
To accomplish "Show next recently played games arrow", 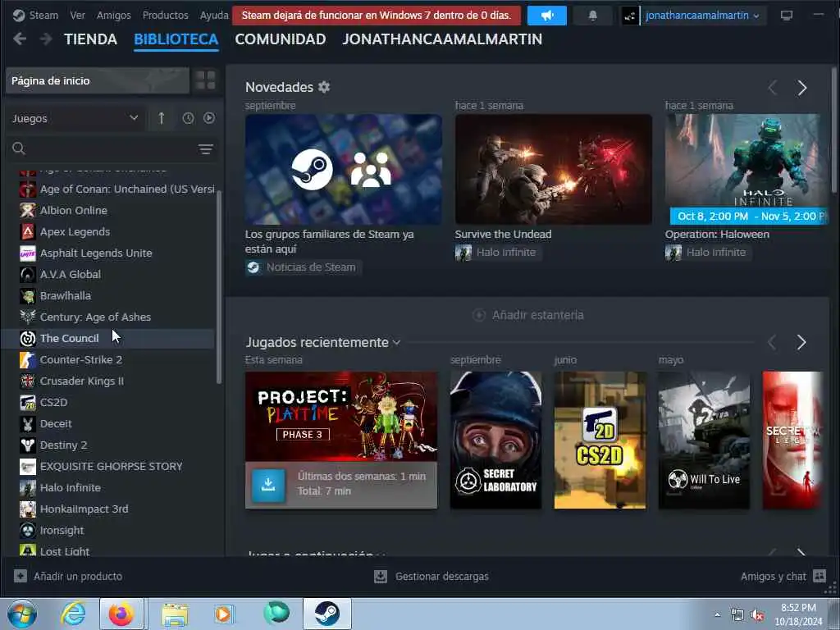I will coord(801,342).
